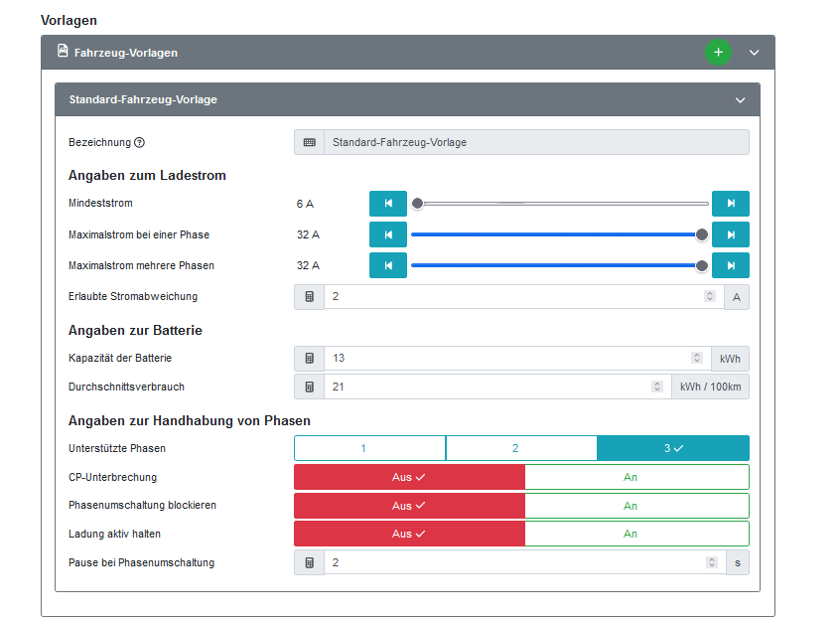Collapse the Standard-Fahrzeug-Vorlage panel chevron
Viewport: 840px width, 620px height.
(x=740, y=100)
